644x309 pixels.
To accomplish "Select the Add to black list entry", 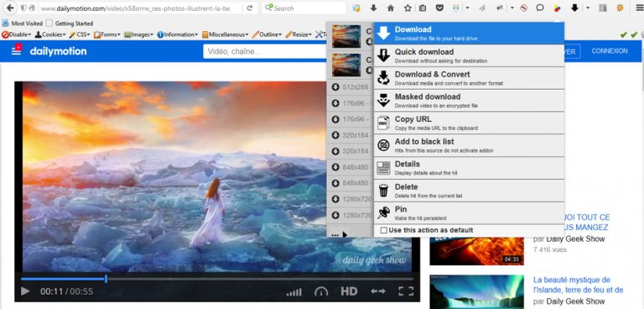I will click(469, 145).
